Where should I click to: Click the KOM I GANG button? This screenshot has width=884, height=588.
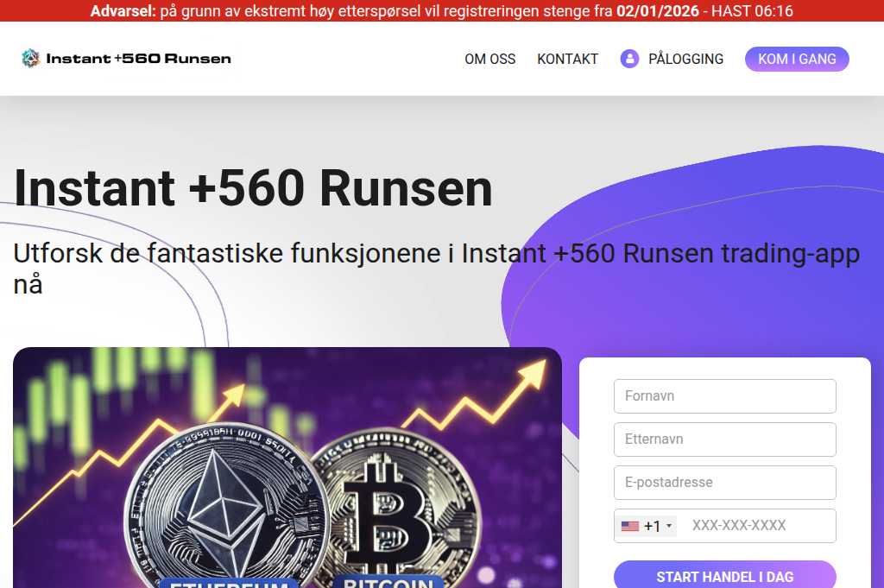pos(796,59)
